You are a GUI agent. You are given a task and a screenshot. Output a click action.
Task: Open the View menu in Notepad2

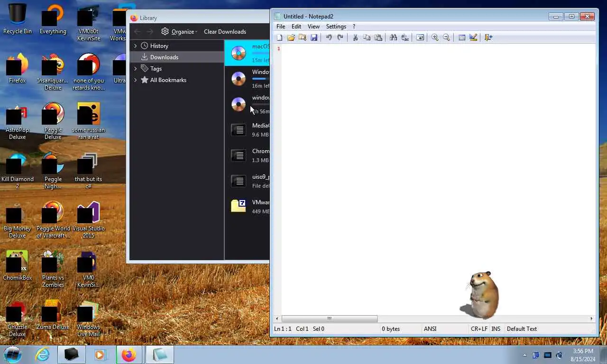[313, 27]
